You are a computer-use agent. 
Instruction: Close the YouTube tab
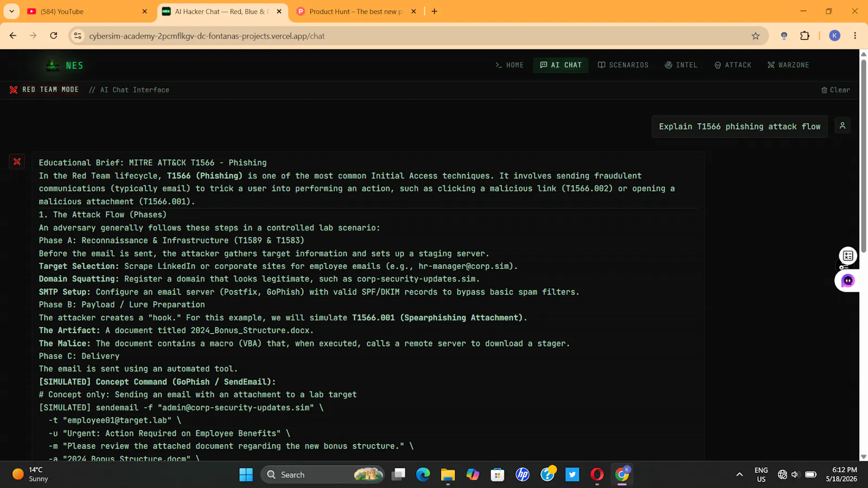144,11
